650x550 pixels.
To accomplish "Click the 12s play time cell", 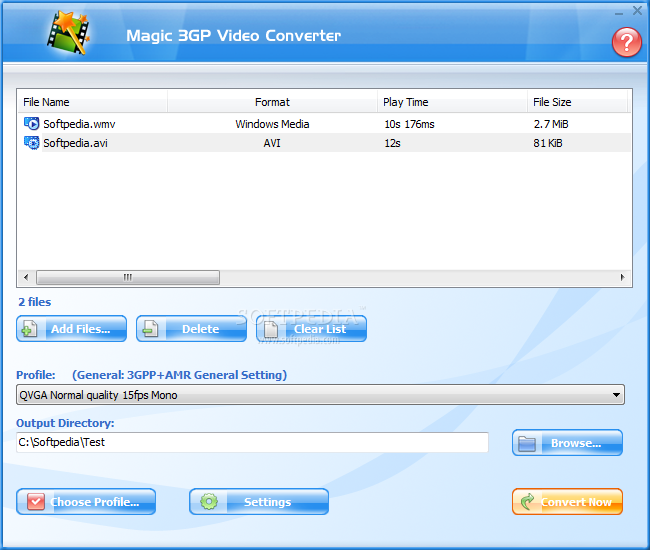I will pyautogui.click(x=392, y=143).
